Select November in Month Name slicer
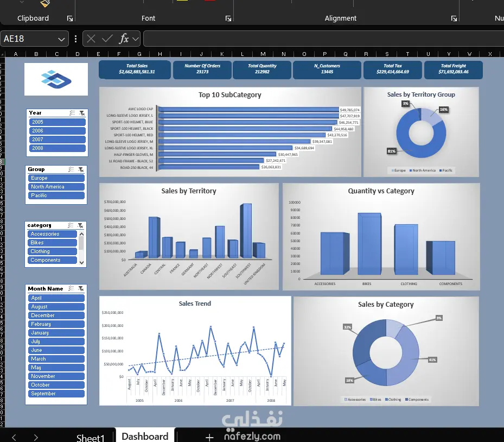 tap(56, 376)
